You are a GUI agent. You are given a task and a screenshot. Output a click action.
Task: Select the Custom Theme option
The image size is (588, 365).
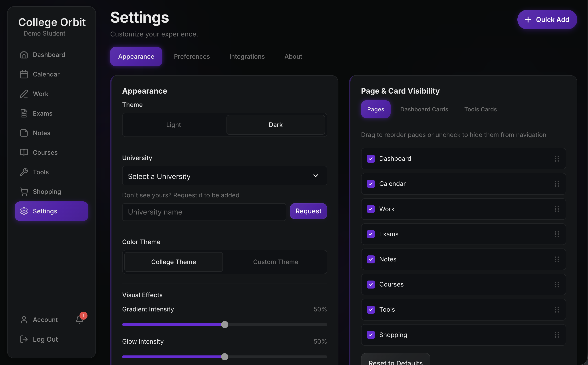[x=276, y=262]
